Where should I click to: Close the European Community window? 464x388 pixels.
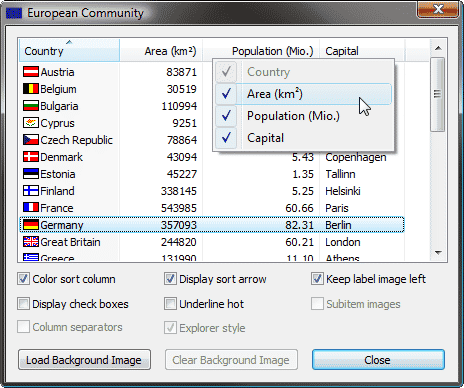[438, 9]
